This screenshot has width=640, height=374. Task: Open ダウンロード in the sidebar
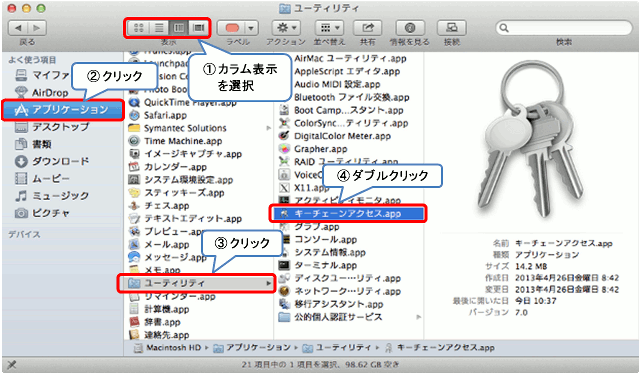click(x=52, y=161)
